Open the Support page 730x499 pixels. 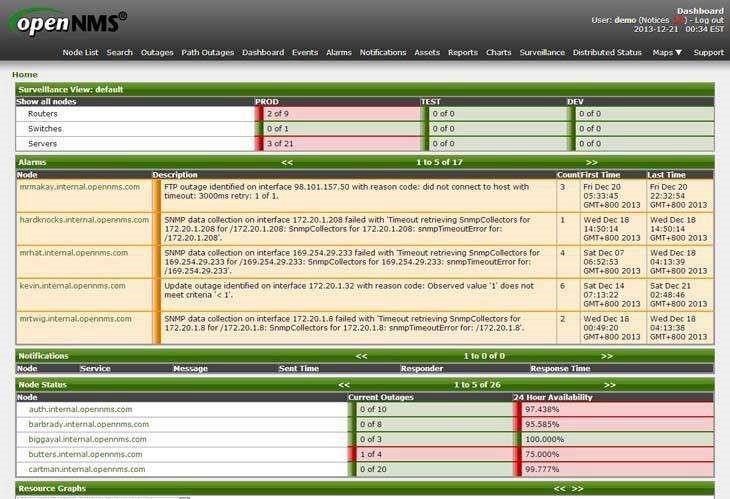click(709, 53)
